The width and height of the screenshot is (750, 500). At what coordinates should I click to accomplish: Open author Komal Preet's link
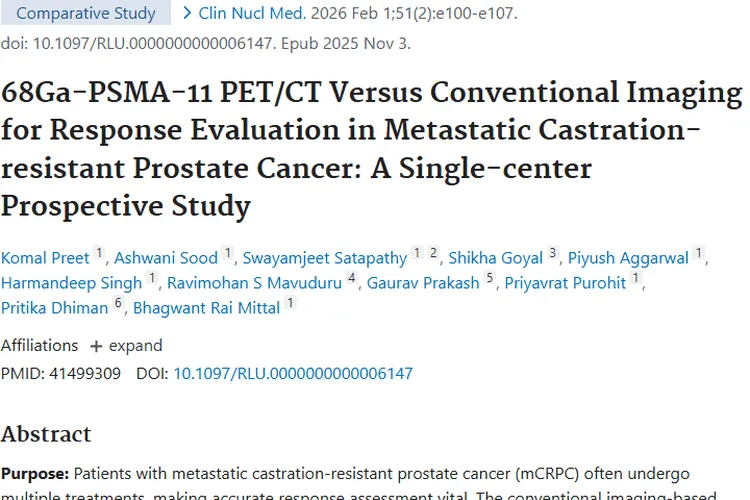click(45, 258)
